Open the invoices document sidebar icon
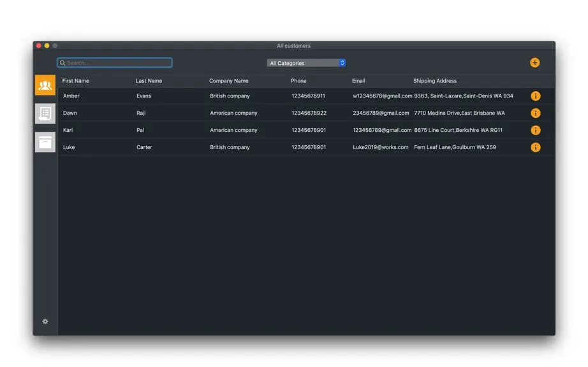The height and width of the screenshot is (367, 588). coord(45,113)
